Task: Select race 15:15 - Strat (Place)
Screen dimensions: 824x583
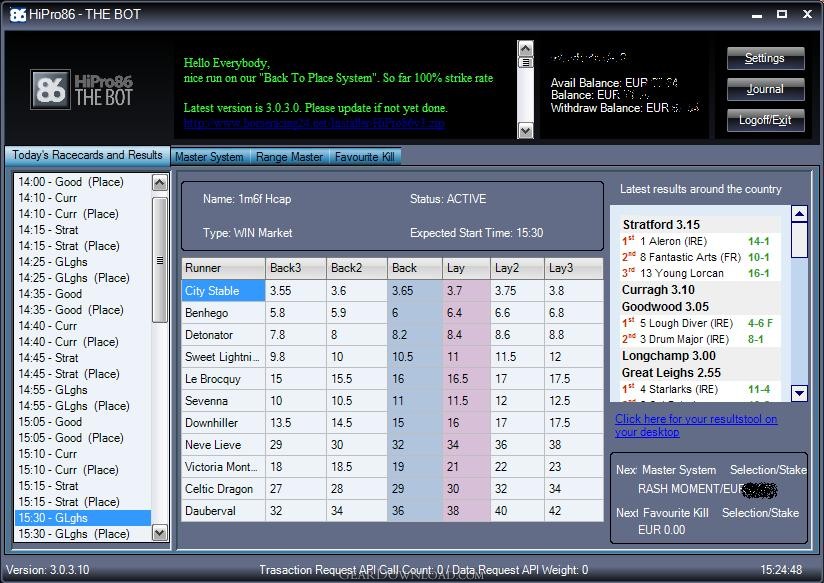Action: click(69, 502)
